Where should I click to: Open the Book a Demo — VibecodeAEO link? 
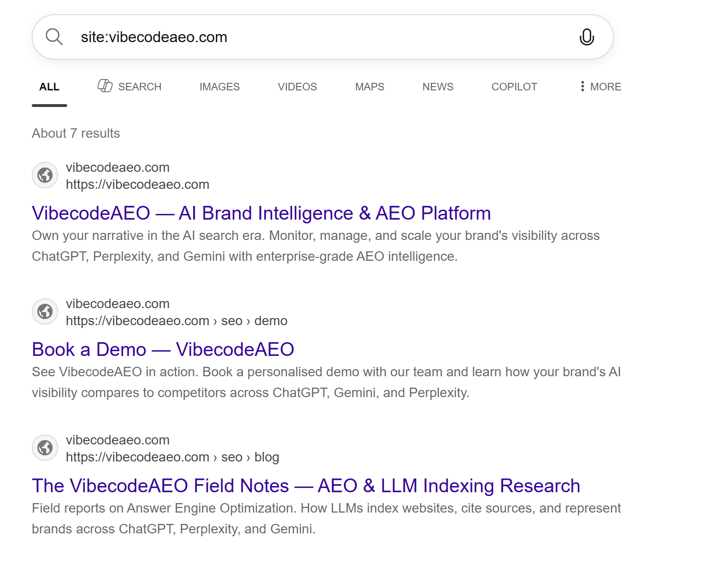(x=163, y=349)
